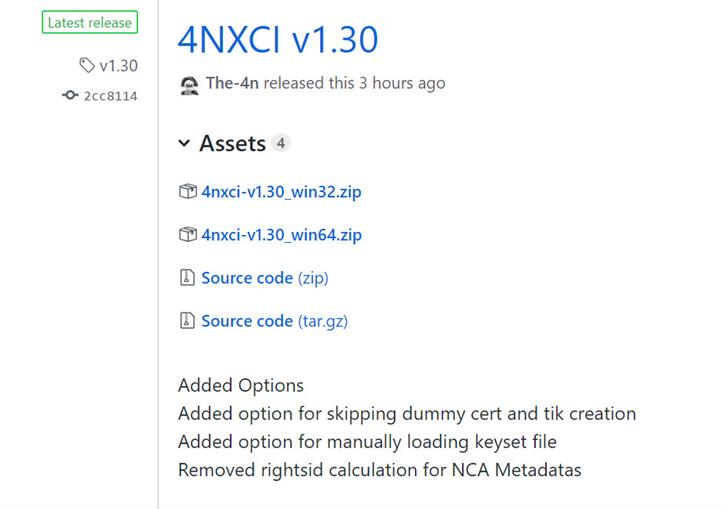Click the green Latest release badge
Image resolution: width=727 pixels, height=509 pixels.
click(89, 23)
